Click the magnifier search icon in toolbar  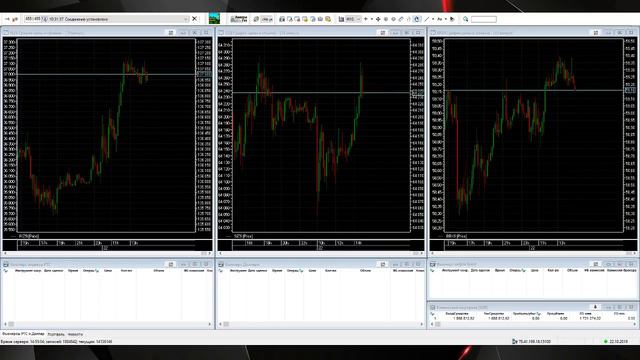coord(466,19)
